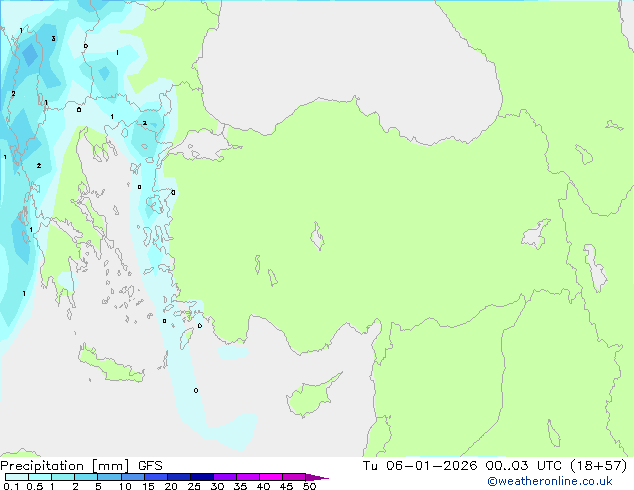The width and height of the screenshot is (634, 490).
Task: Click the 0.5–1 mm legend color swatch
Action: tap(40, 477)
